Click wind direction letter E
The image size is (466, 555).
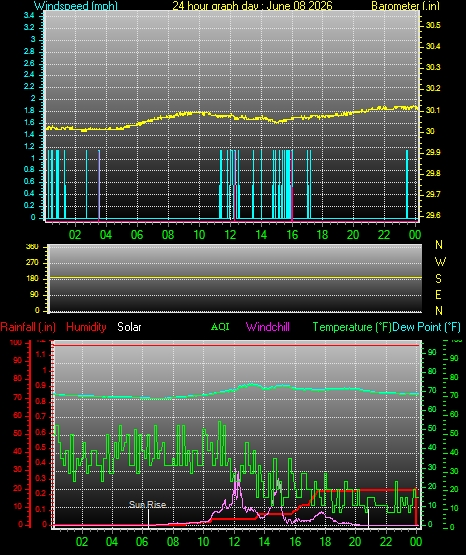coord(438,294)
